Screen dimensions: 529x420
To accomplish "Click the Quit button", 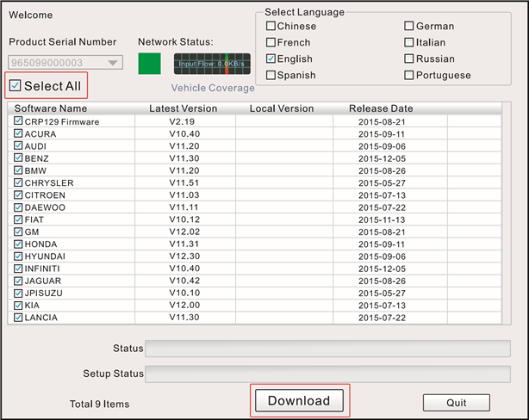I will 457,403.
